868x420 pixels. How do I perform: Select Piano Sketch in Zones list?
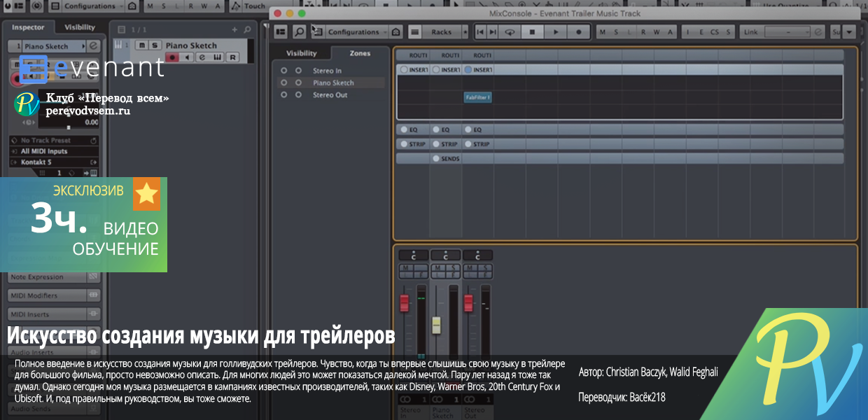333,83
